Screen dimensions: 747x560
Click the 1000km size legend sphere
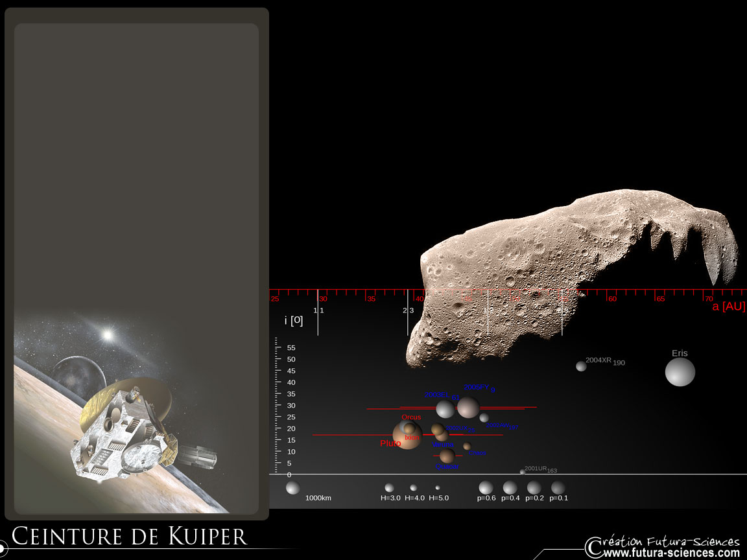[x=292, y=488]
